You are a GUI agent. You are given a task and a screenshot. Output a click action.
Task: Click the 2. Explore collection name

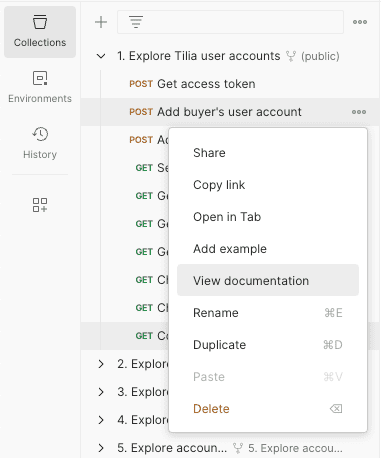pos(143,364)
